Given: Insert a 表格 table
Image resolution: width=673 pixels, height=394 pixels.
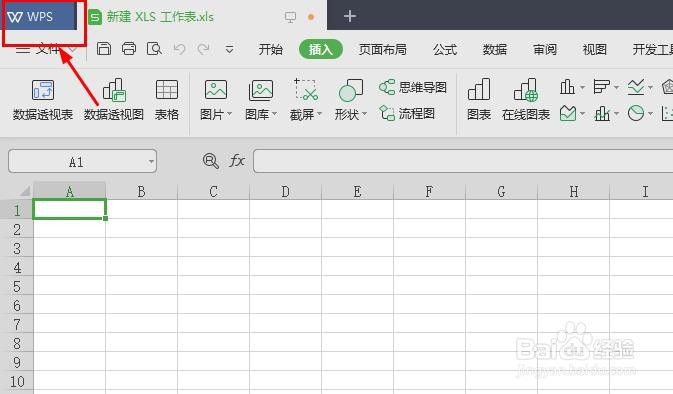Looking at the screenshot, I should [167, 100].
